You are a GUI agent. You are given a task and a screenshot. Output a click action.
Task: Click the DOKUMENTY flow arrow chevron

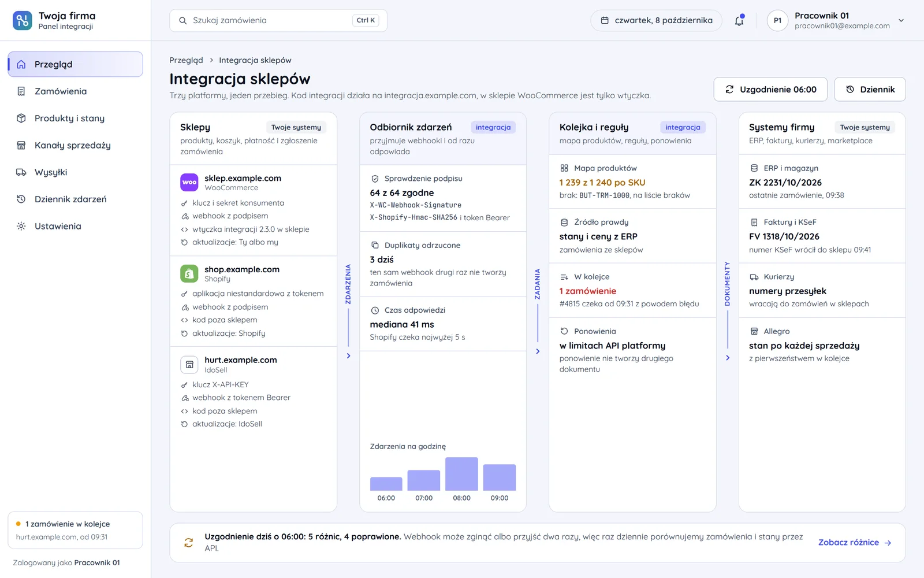pos(728,358)
